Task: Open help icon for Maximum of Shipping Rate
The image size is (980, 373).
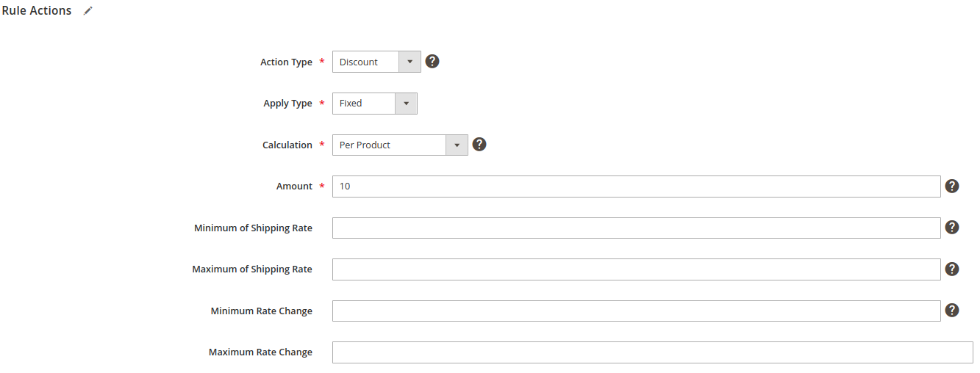Action: tap(952, 269)
